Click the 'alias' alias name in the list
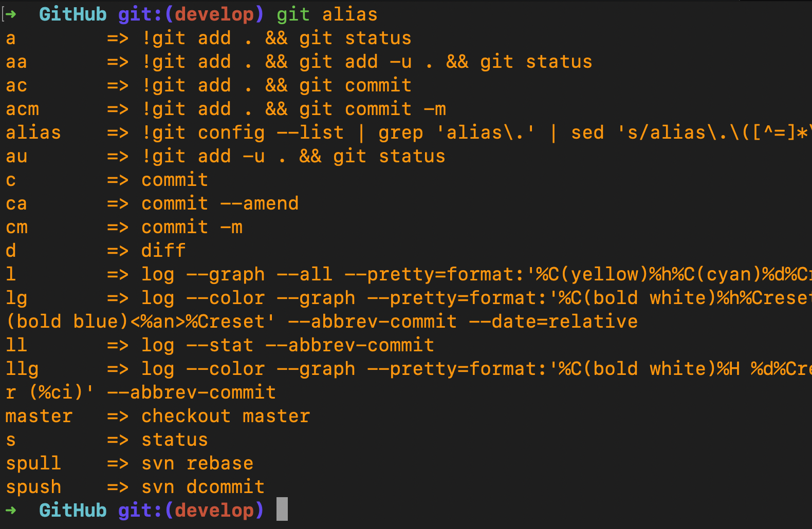This screenshot has width=812, height=529. pyautogui.click(x=33, y=133)
